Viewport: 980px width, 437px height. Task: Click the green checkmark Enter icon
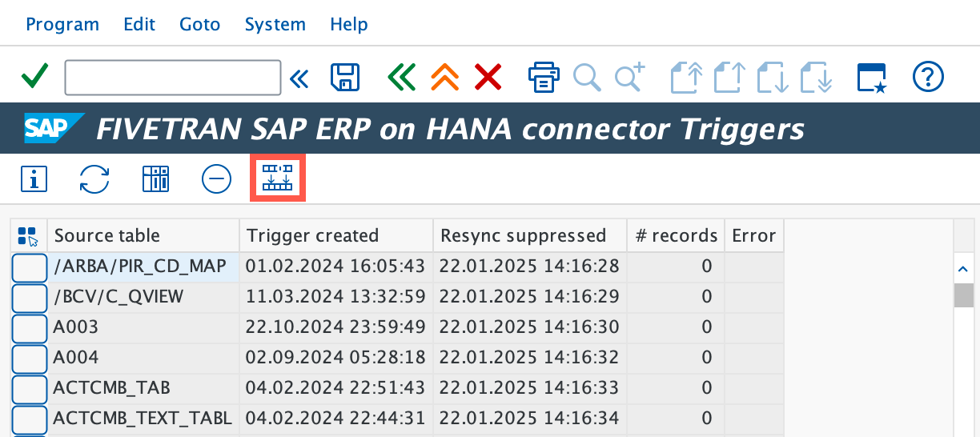[34, 78]
